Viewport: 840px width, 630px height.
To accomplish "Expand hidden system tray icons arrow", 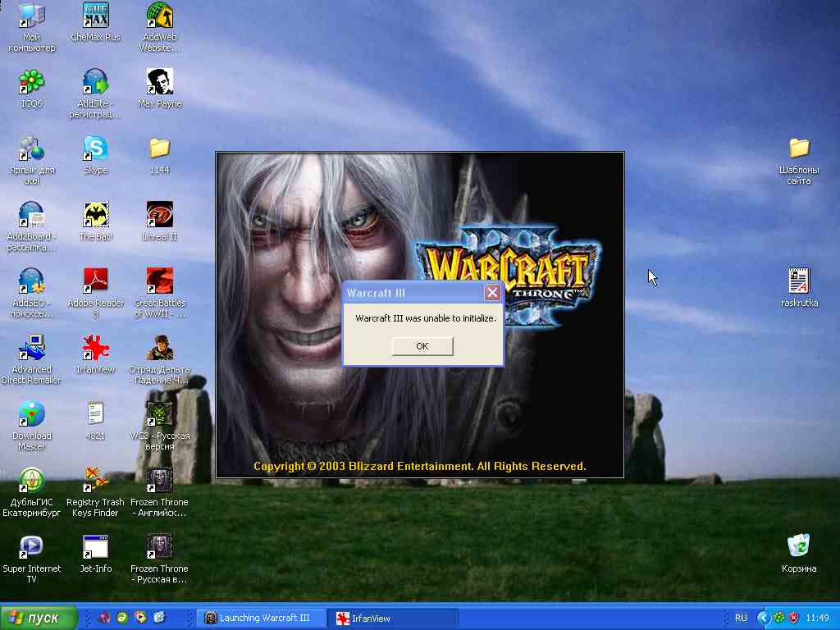I will point(764,618).
